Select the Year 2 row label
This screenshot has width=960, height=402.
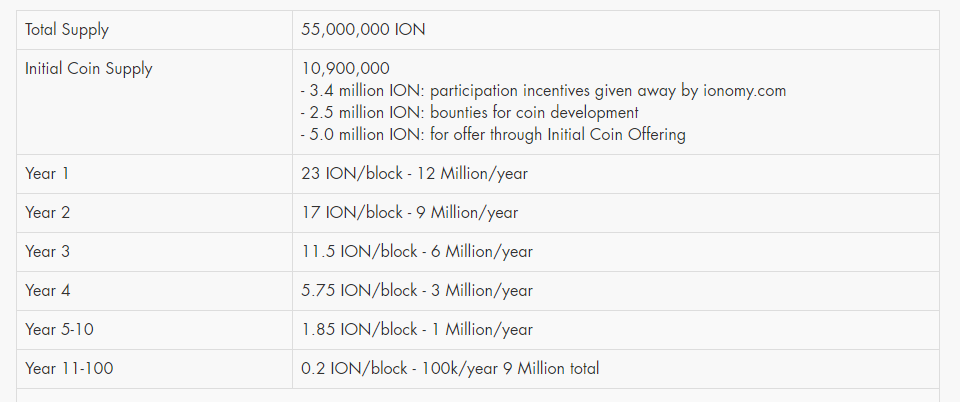[48, 213]
